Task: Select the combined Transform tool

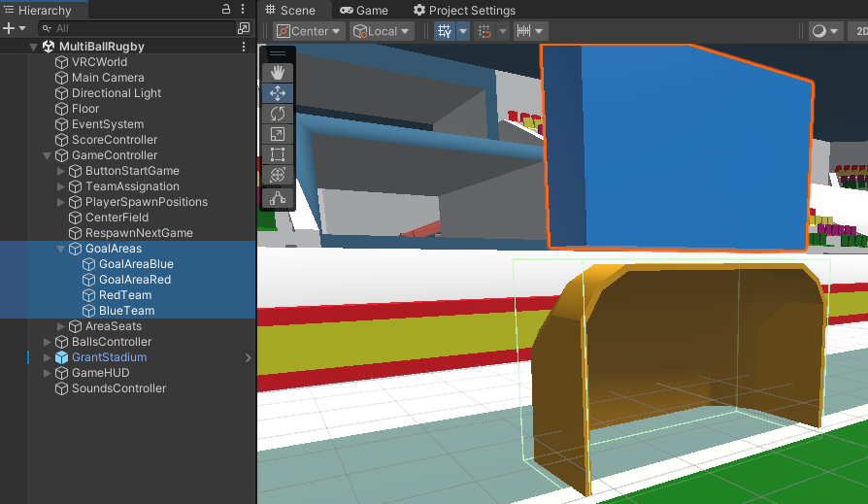Action: pos(278,175)
